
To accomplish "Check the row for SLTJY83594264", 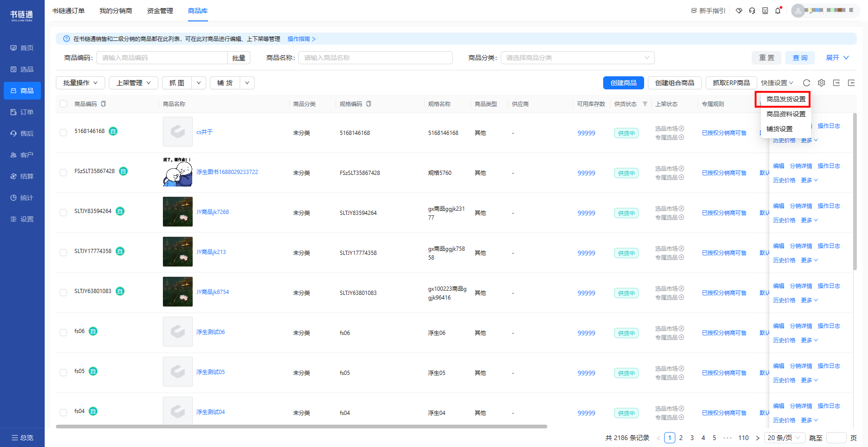I will pos(63,213).
